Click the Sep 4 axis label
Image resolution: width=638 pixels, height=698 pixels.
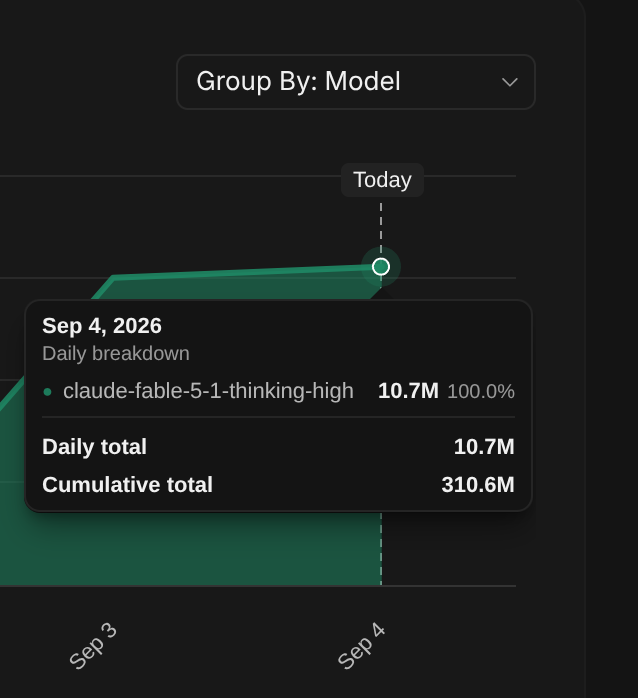(x=361, y=645)
